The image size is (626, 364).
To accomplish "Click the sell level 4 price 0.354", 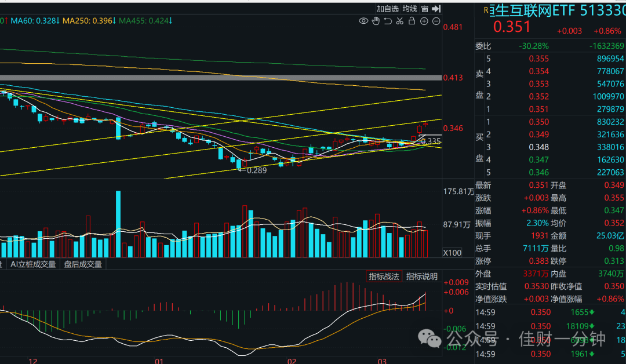I will click(x=539, y=71).
